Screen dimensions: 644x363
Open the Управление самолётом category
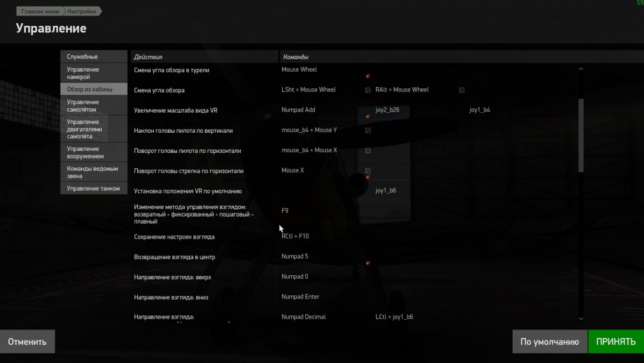[93, 106]
